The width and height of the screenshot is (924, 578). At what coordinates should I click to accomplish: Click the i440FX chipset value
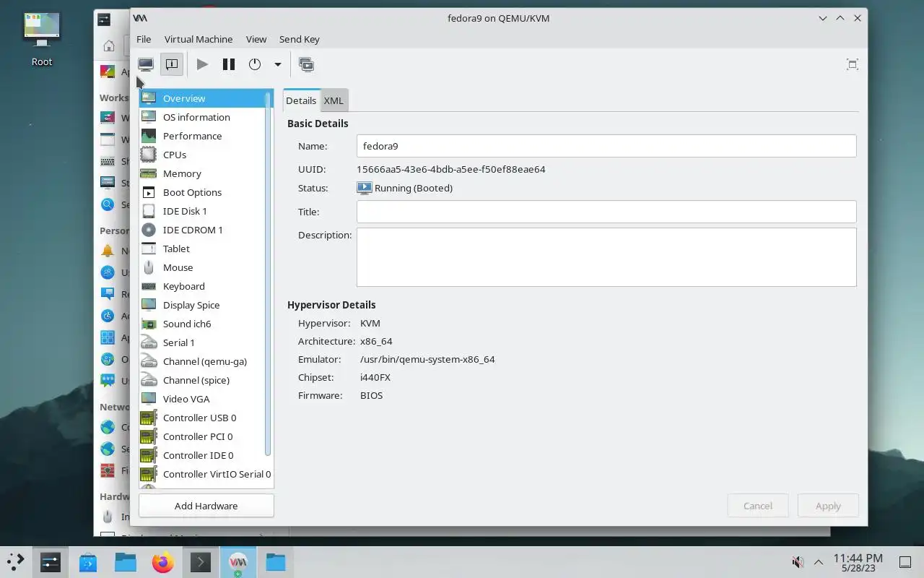pos(375,377)
